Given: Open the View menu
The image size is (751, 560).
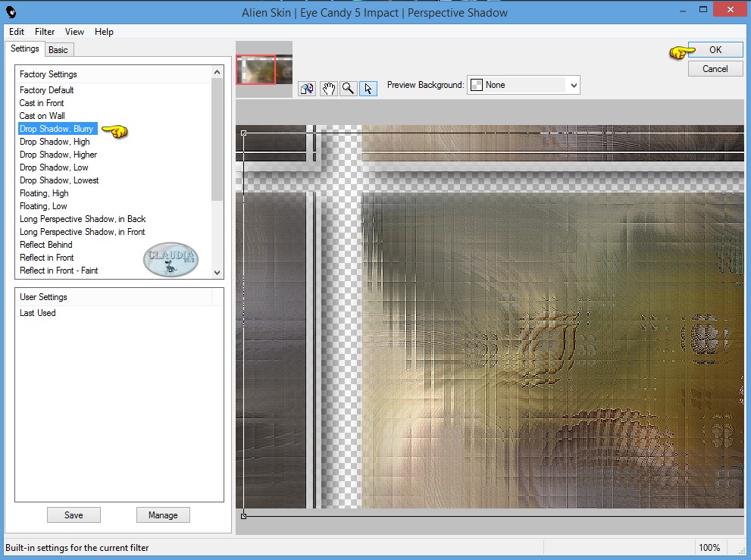Looking at the screenshot, I should coord(74,32).
